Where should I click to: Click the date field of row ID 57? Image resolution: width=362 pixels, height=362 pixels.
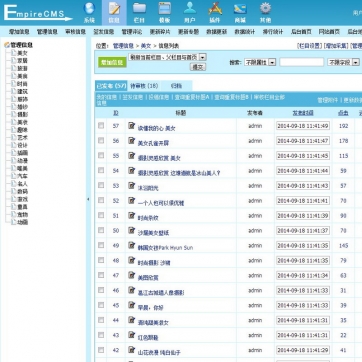[x=303, y=126]
